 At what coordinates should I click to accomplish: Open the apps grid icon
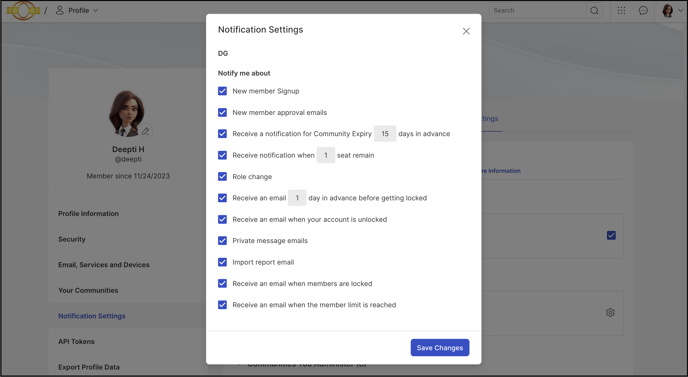(x=621, y=11)
